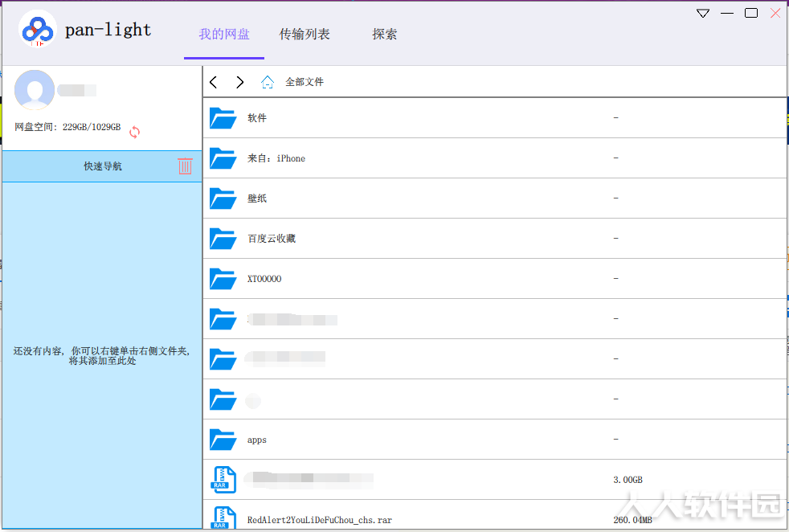This screenshot has width=789, height=532.
Task: Click the 快速导航 header
Action: coord(103,166)
